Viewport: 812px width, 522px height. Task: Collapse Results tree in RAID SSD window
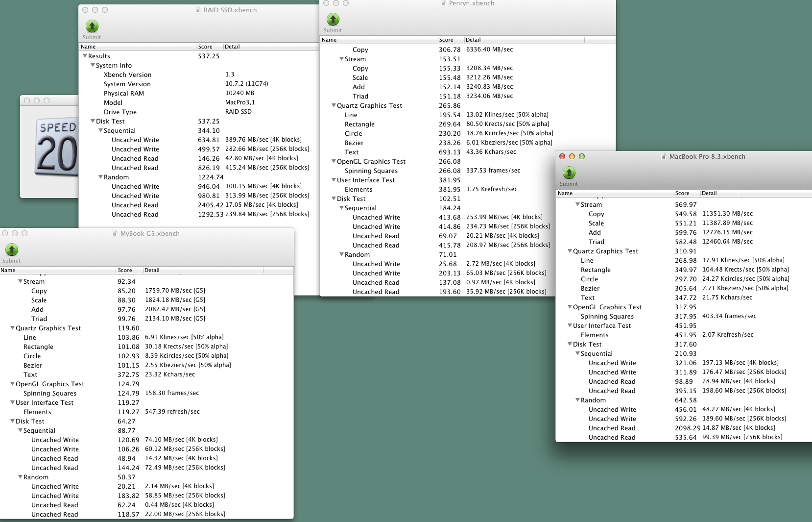(x=85, y=56)
